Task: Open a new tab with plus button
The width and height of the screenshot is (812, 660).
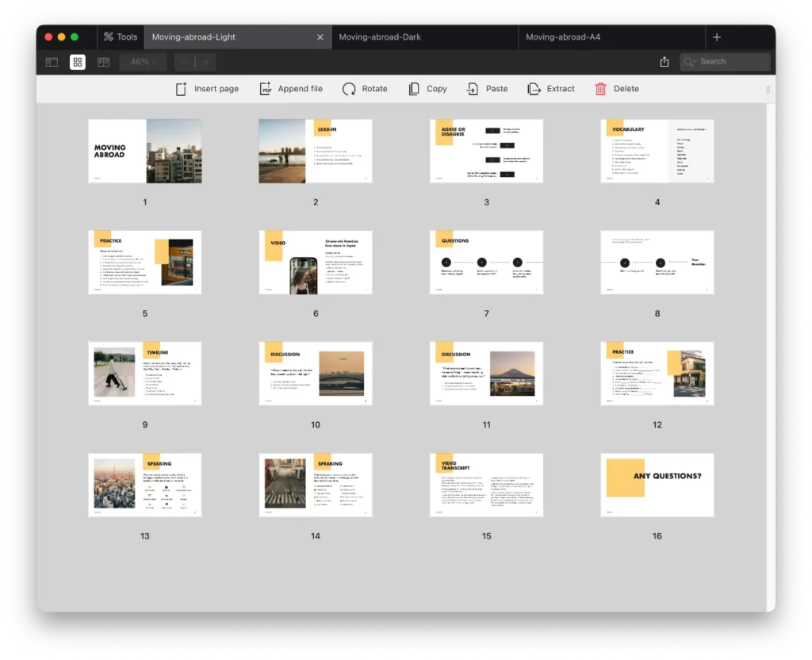Action: (x=717, y=36)
